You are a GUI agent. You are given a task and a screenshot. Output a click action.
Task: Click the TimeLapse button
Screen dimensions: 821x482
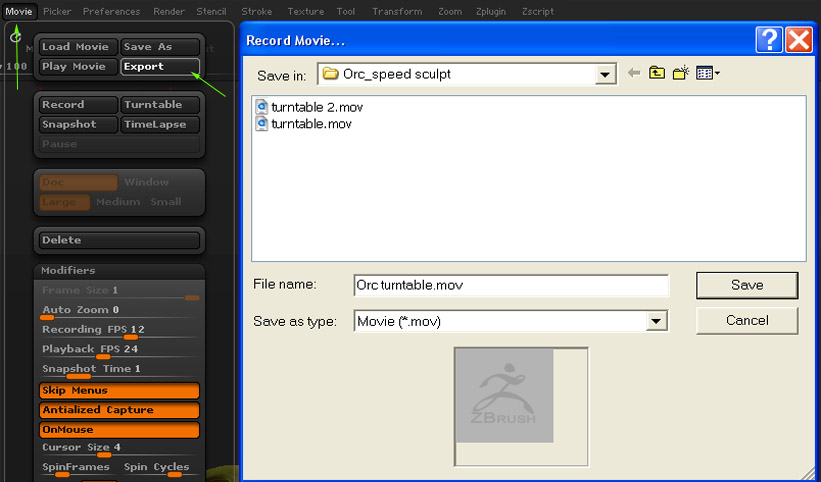pos(160,125)
